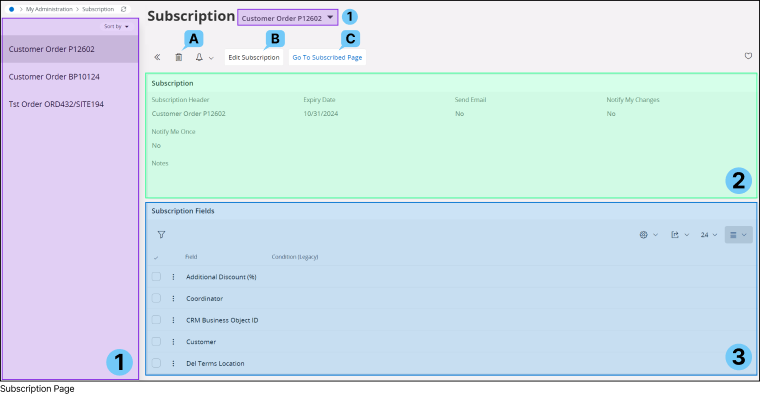The height and width of the screenshot is (396, 760).
Task: Click the home dot icon in breadcrumb
Action: pos(12,9)
